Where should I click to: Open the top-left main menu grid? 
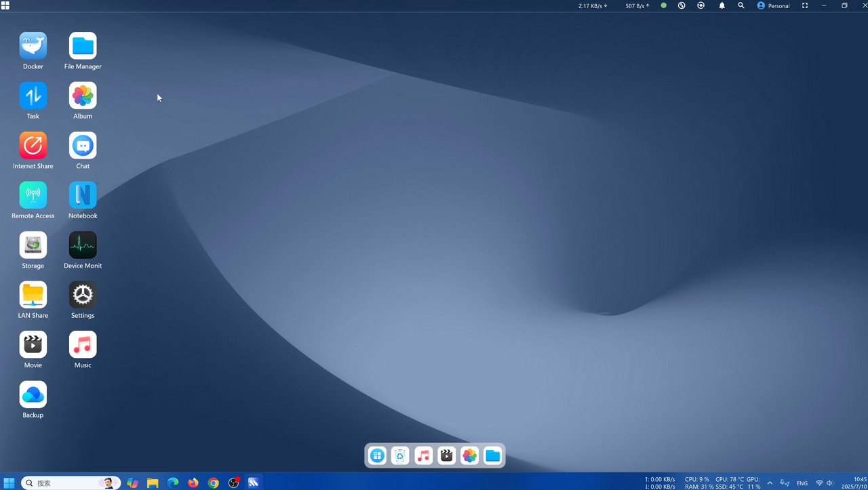tap(5, 5)
